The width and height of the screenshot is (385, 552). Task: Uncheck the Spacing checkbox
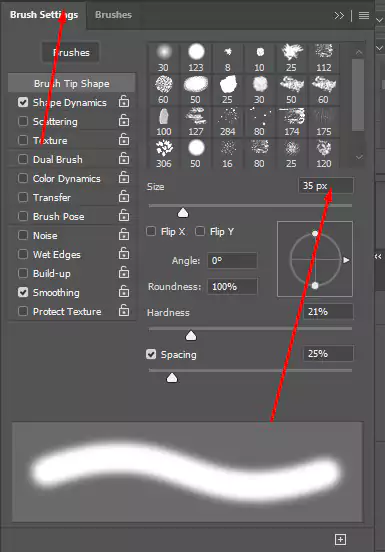(151, 354)
